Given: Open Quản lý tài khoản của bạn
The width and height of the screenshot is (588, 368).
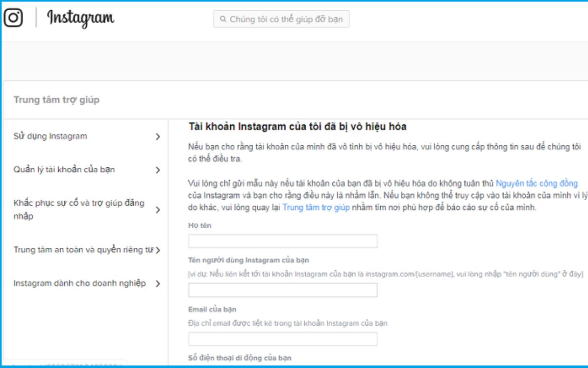Looking at the screenshot, I should click(64, 169).
